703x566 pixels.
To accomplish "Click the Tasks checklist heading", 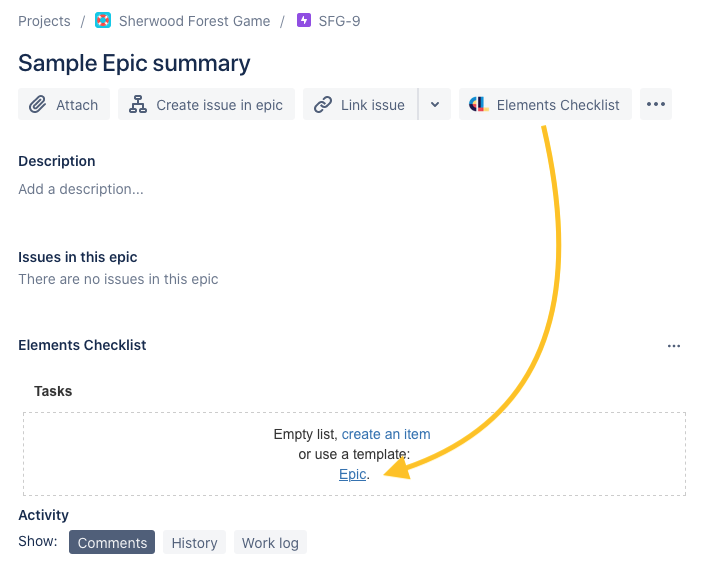I will pos(53,391).
